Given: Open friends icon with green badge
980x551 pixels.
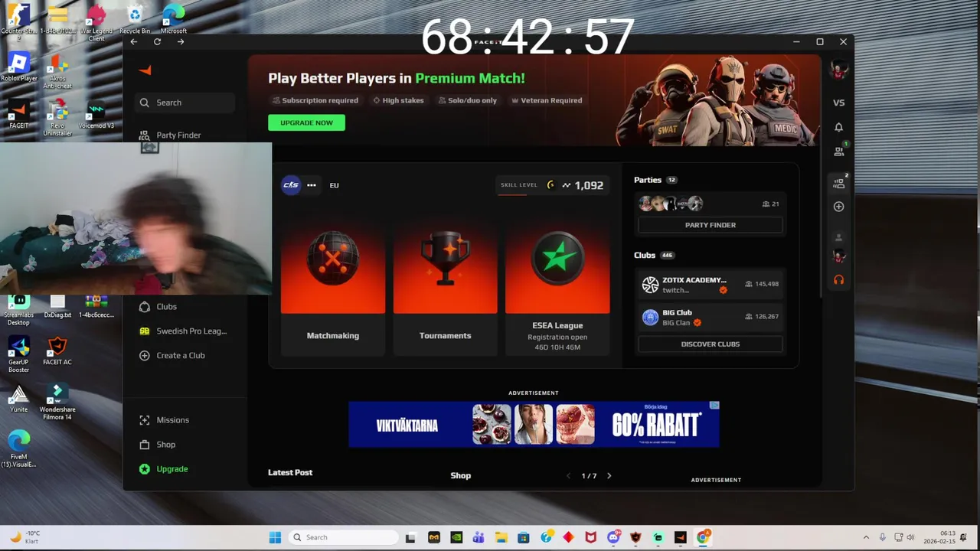Looking at the screenshot, I should pyautogui.click(x=839, y=151).
